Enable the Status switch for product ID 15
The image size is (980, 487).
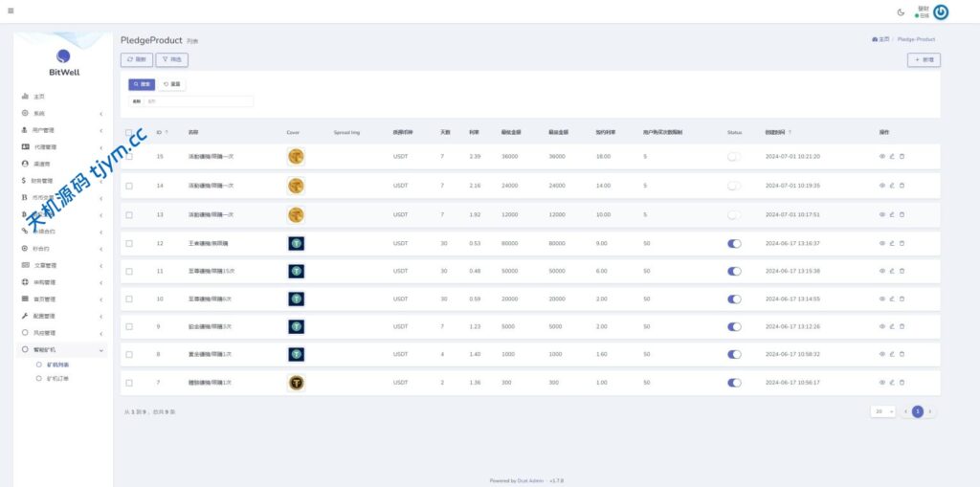pyautogui.click(x=734, y=157)
